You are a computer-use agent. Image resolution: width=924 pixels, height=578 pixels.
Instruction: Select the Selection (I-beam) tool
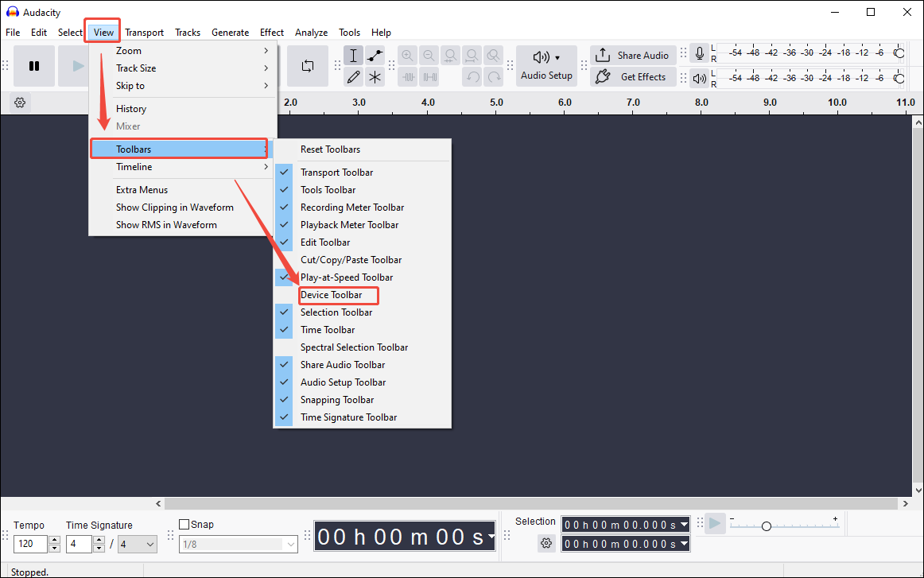(x=353, y=56)
